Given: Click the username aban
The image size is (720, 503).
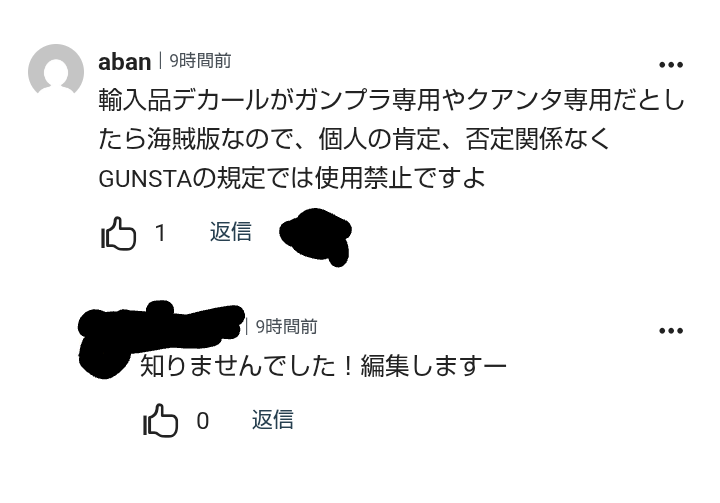Looking at the screenshot, I should (124, 62).
